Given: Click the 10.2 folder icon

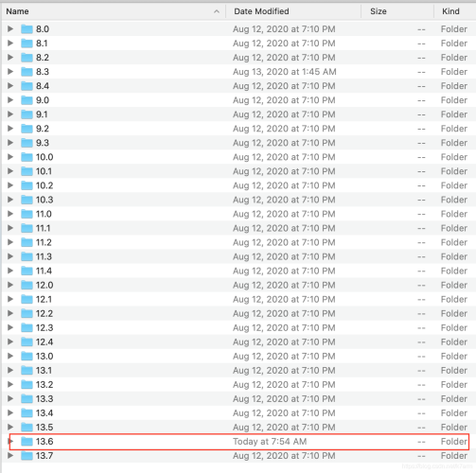Looking at the screenshot, I should tap(26, 185).
